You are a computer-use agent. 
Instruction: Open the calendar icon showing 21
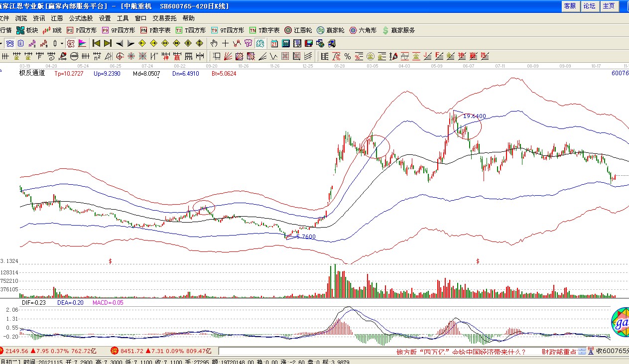pyautogui.click(x=274, y=43)
